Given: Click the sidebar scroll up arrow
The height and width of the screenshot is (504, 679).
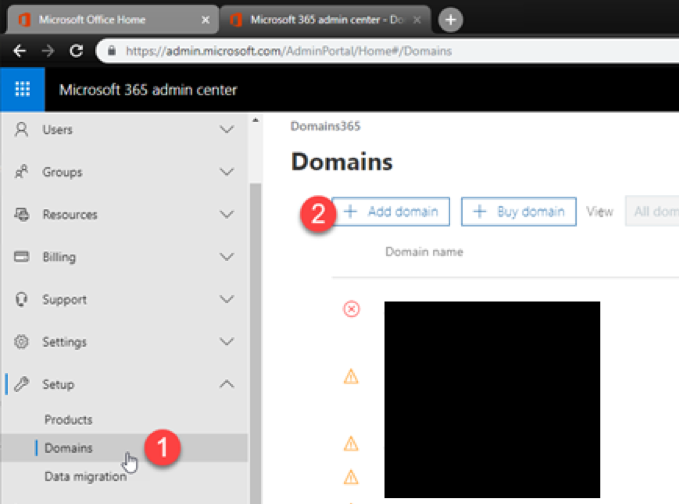Looking at the screenshot, I should (x=255, y=120).
